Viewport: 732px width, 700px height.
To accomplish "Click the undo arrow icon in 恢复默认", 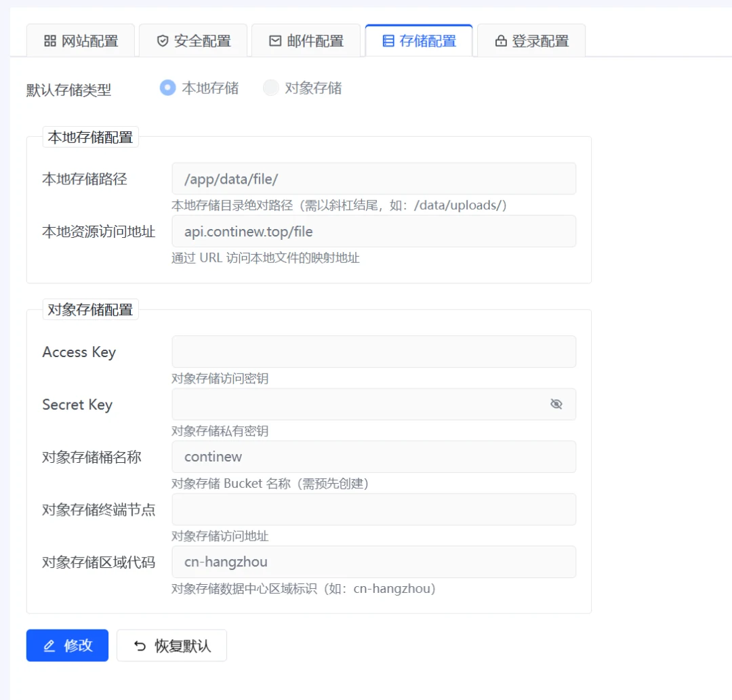I will [140, 646].
